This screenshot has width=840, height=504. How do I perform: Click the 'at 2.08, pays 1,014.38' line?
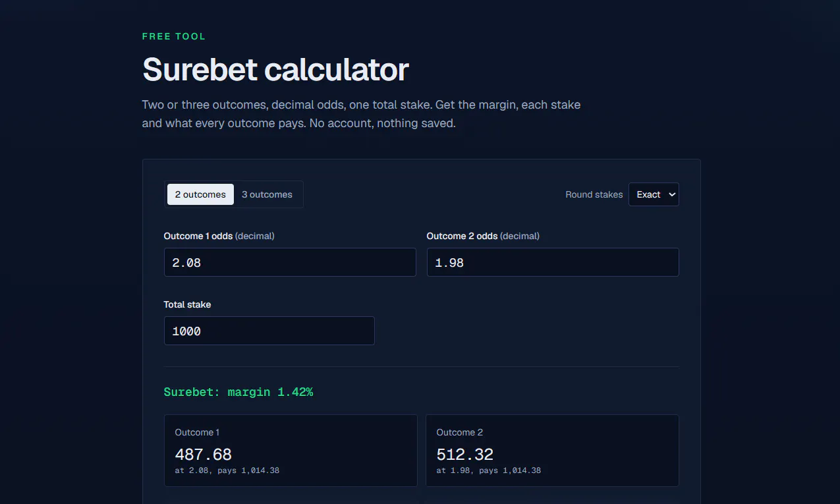[x=227, y=470]
